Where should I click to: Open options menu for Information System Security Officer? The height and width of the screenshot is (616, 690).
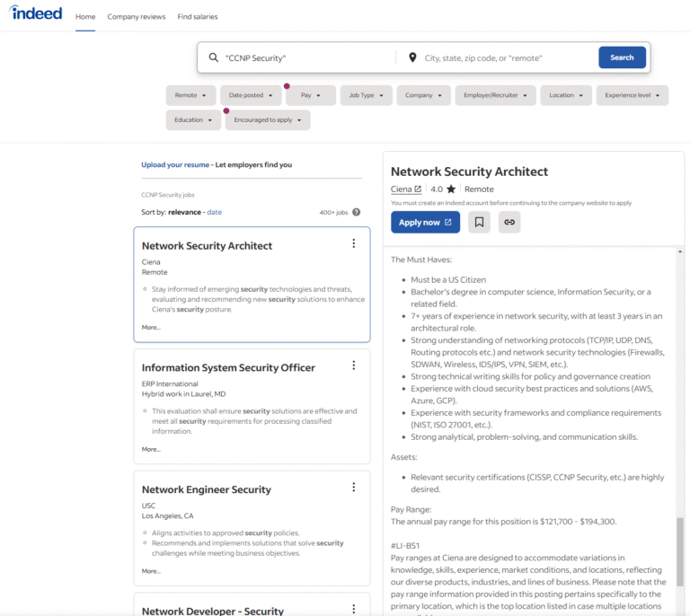pyautogui.click(x=353, y=365)
